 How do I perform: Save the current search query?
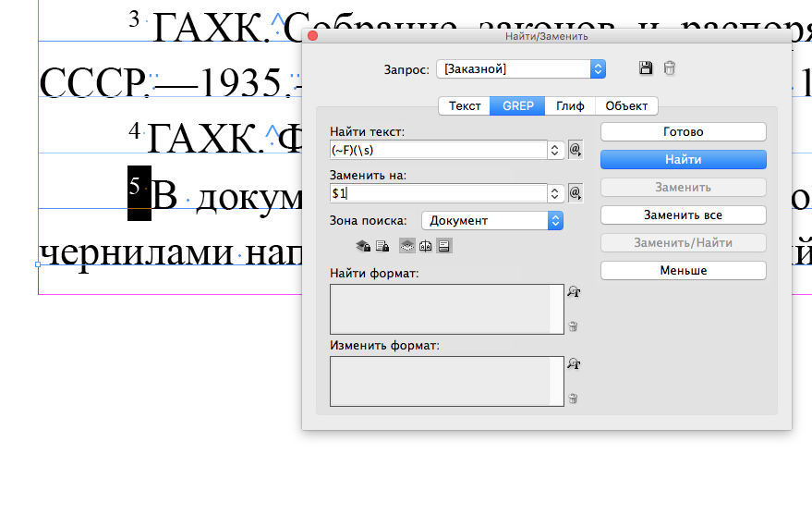[645, 67]
